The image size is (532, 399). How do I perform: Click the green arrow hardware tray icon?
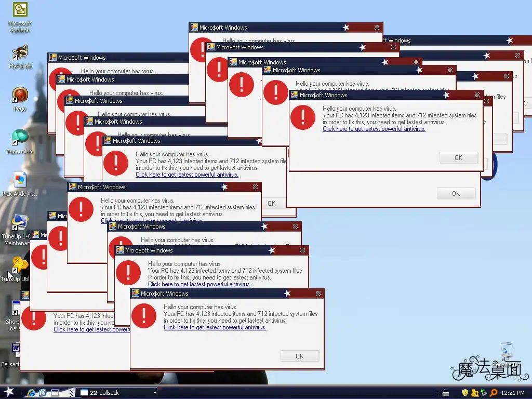point(484,393)
